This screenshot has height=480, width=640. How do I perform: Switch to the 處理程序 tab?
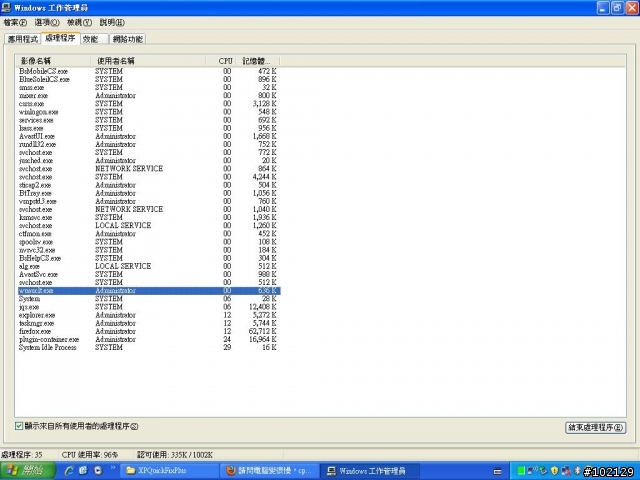point(60,38)
